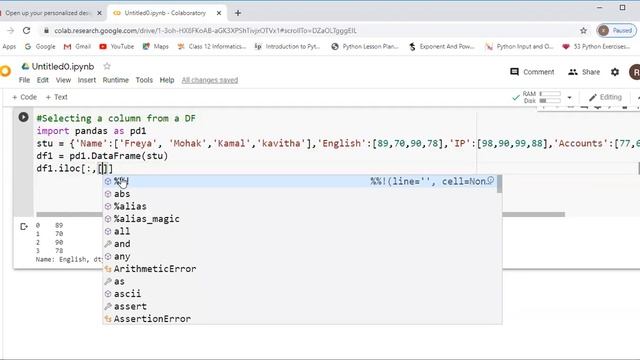
Task: Click the All changes saved link
Action: (x=210, y=80)
